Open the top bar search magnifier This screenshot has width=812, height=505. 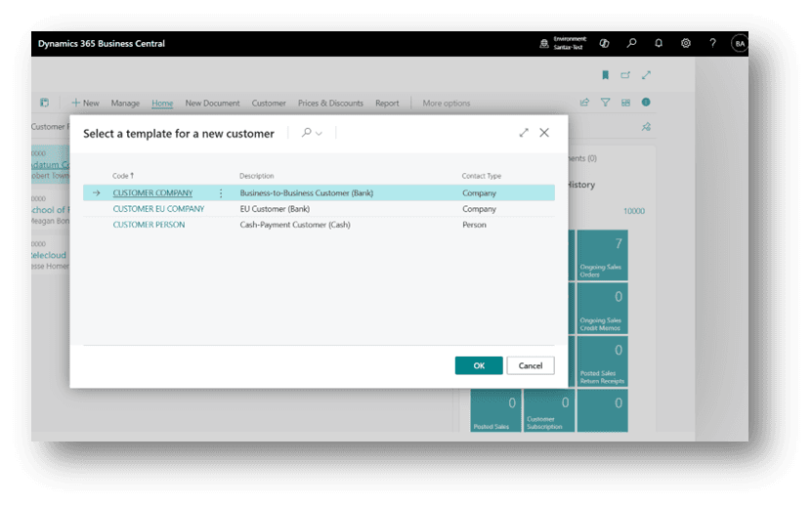pyautogui.click(x=632, y=43)
